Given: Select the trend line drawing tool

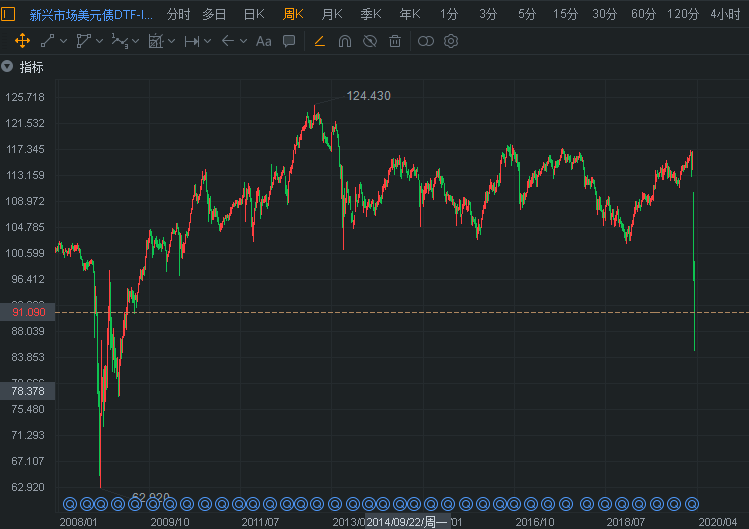Looking at the screenshot, I should 48,41.
